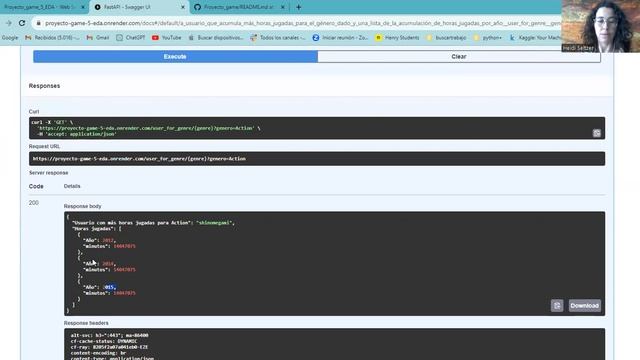
Task: Open the Henry Students bookmark
Action: tap(398, 38)
